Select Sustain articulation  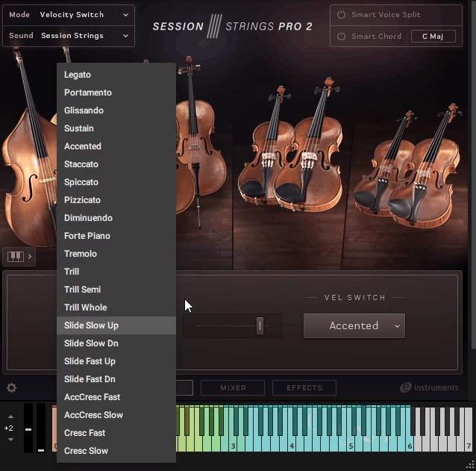coord(116,128)
